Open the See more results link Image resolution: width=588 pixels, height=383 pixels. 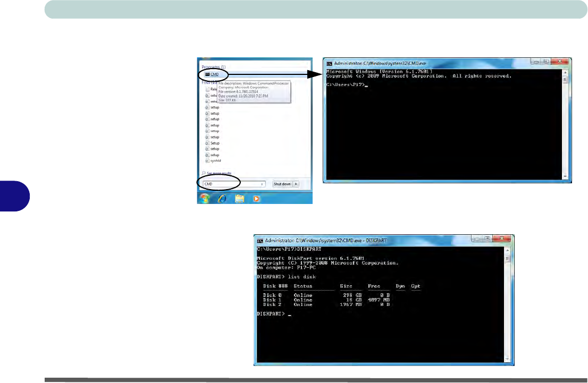coord(219,174)
